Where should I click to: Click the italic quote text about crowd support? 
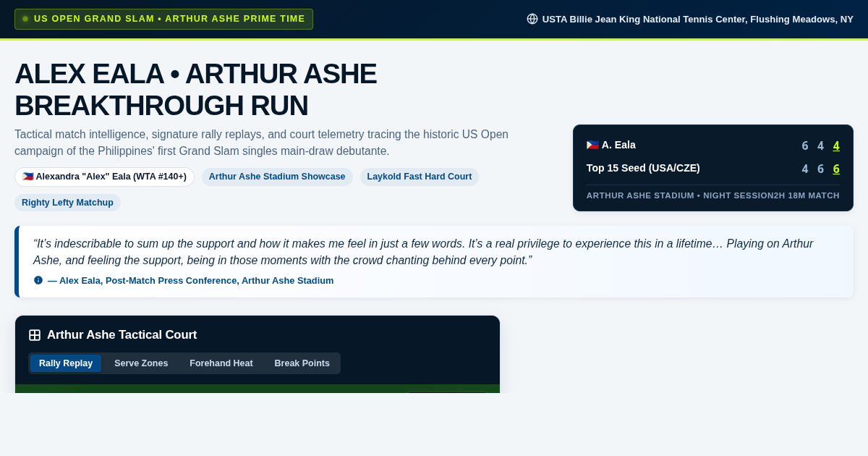point(423,252)
